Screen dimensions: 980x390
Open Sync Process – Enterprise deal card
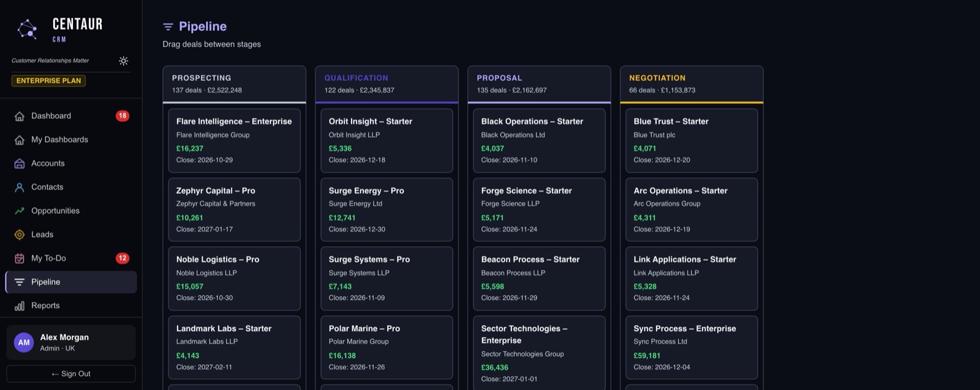(x=692, y=348)
